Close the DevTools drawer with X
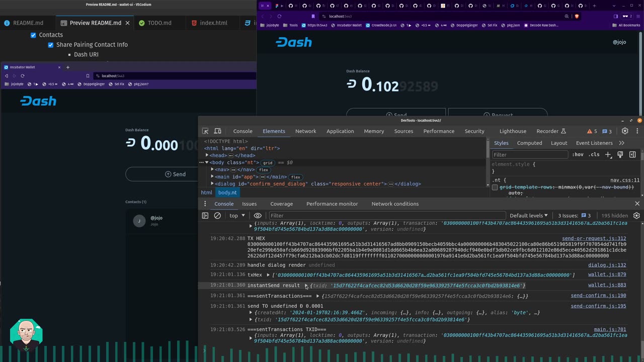 637,204
